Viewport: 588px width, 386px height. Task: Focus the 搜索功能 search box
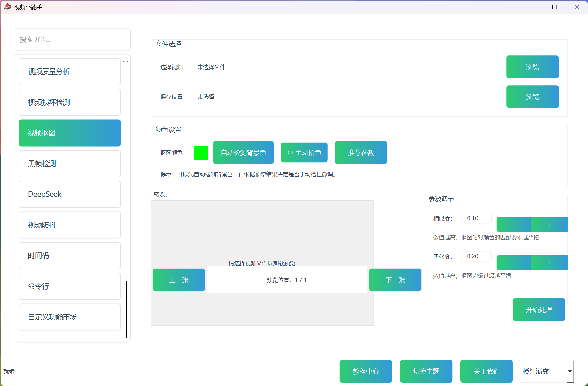(x=72, y=39)
